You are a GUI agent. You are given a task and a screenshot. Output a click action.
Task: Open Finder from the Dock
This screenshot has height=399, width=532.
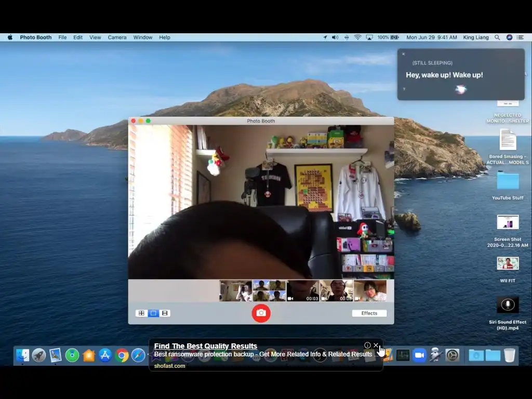22,355
